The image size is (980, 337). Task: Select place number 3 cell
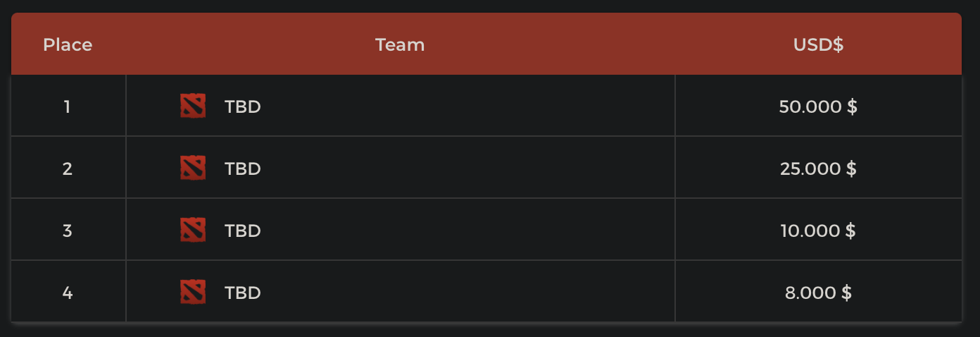[68, 231]
